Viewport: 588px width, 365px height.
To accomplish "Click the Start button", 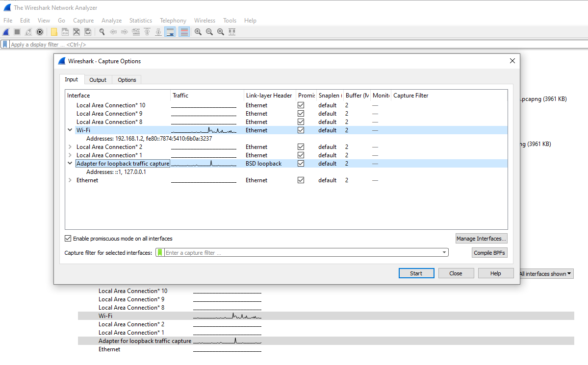I will coord(416,273).
